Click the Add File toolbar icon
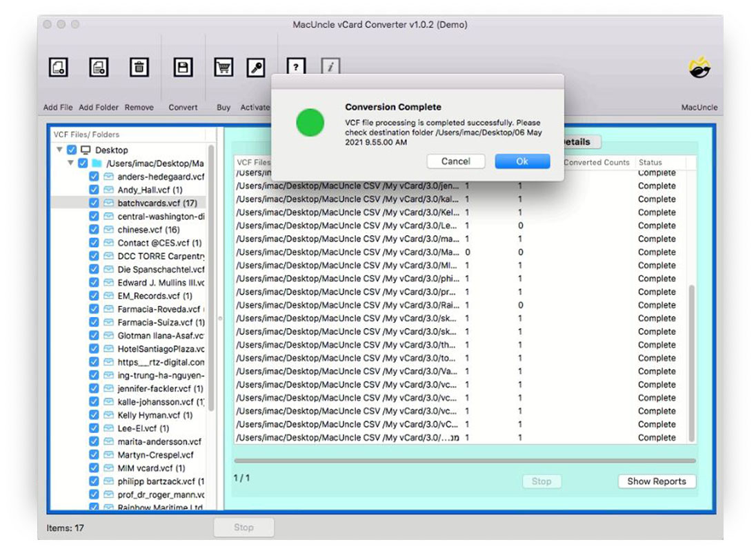Viewport: 756px width, 551px height. tap(58, 68)
